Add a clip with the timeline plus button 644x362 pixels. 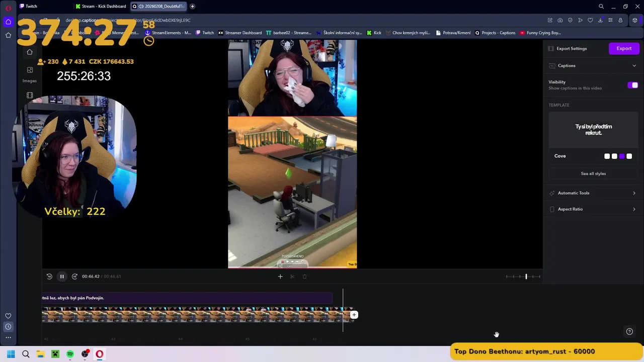coord(354,315)
